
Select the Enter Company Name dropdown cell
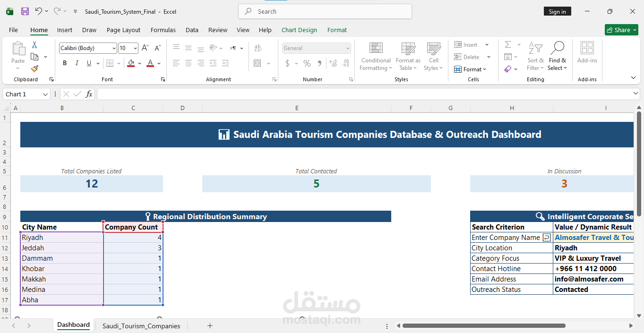511,238
